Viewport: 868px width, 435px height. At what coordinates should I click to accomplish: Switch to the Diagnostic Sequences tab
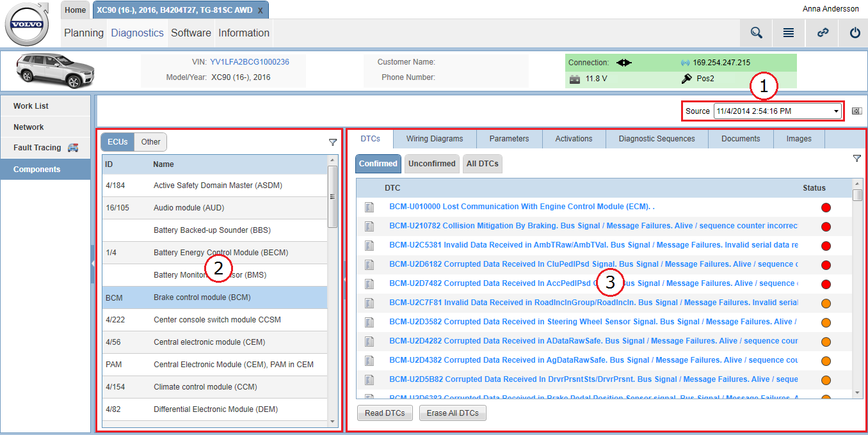(x=657, y=139)
